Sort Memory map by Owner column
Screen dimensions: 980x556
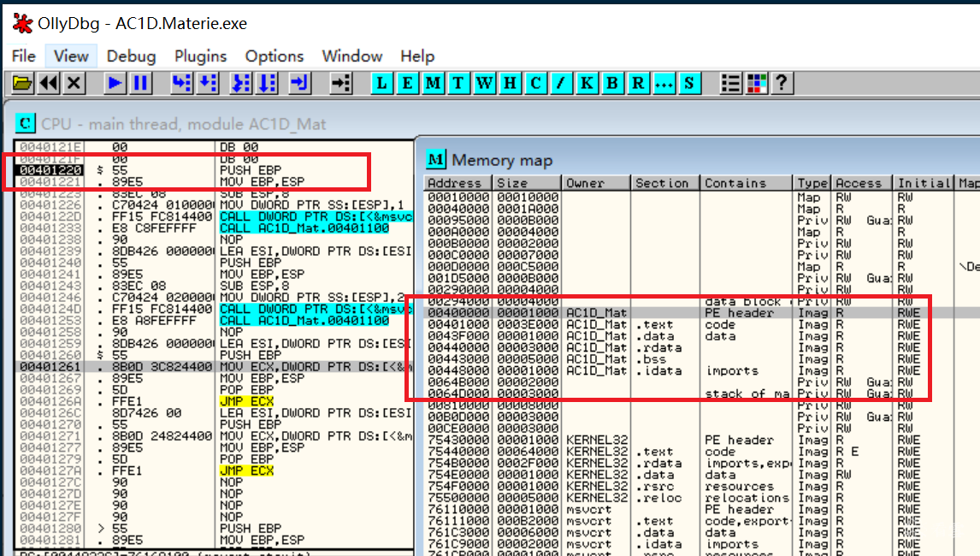click(x=596, y=183)
